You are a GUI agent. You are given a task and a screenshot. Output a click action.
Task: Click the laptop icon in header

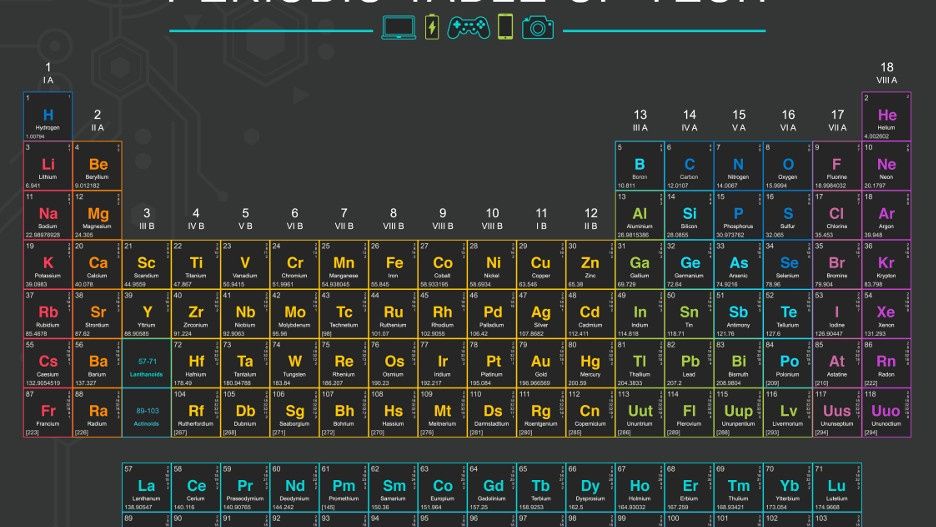click(x=399, y=28)
